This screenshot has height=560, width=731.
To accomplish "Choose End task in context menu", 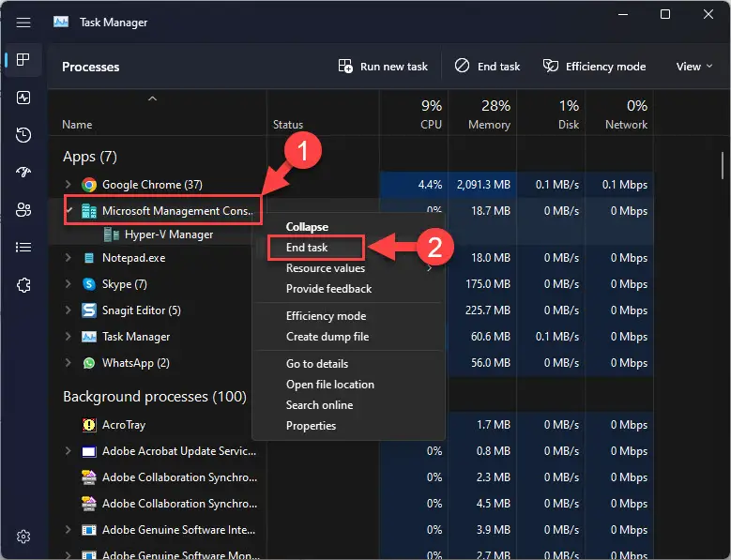I will click(306, 248).
